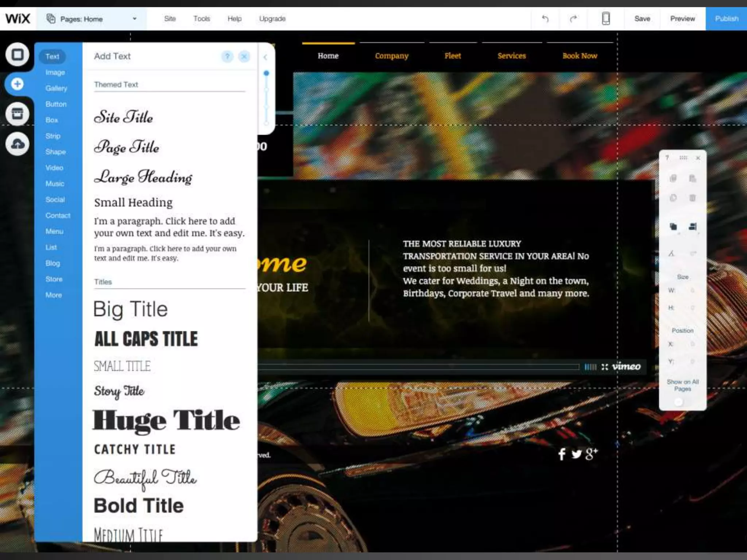Click the Preview button

(x=682, y=19)
